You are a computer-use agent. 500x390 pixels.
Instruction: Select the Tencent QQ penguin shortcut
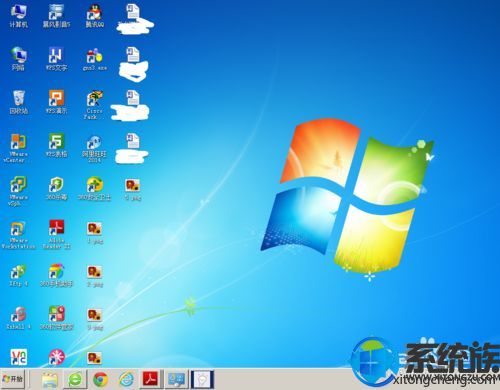tap(95, 16)
